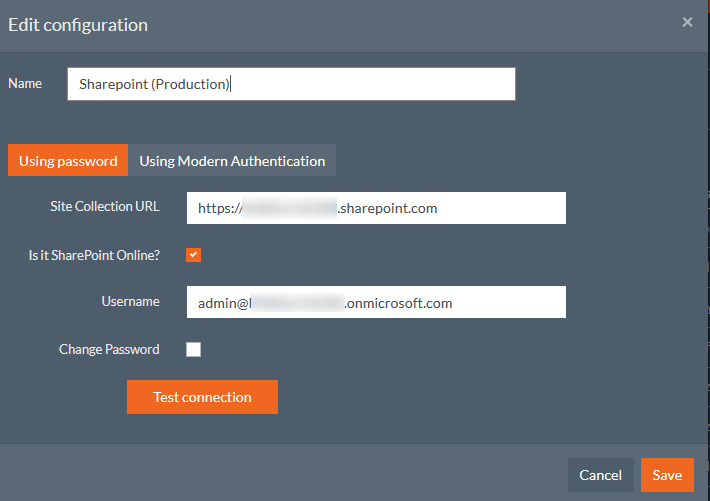
Task: Click the Edit configuration title text
Action: click(x=78, y=25)
